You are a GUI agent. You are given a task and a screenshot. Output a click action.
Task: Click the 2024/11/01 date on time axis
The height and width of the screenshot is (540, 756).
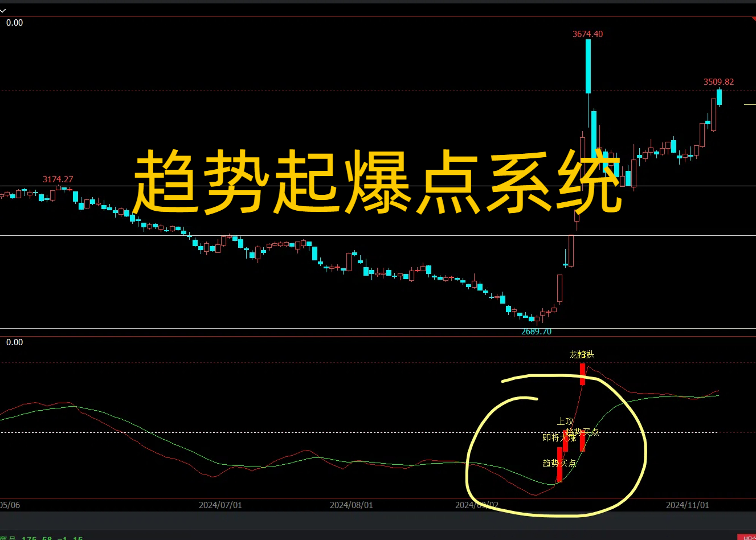click(x=688, y=505)
